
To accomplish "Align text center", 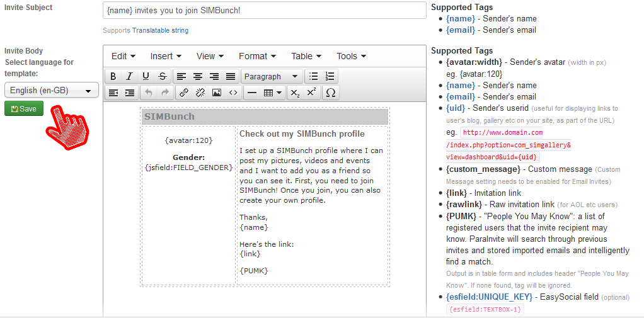I will 198,76.
